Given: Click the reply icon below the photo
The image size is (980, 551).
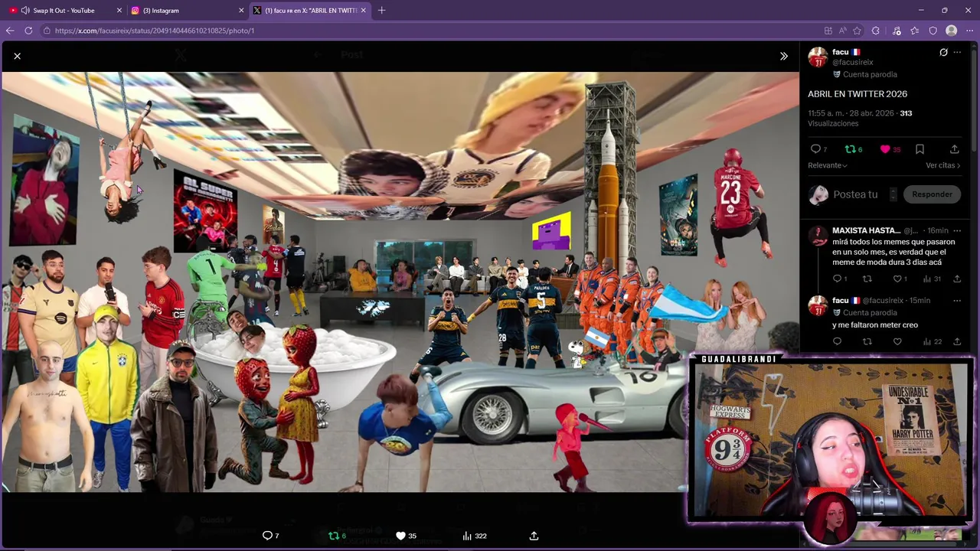Looking at the screenshot, I should pos(267,536).
